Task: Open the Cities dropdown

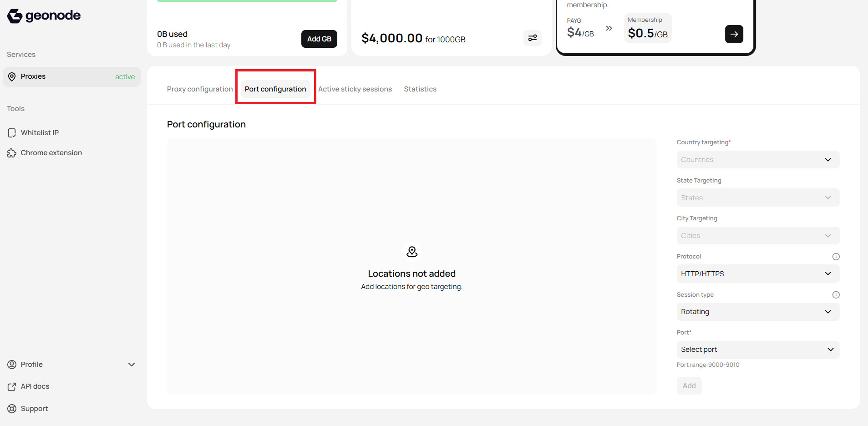Action: tap(758, 236)
